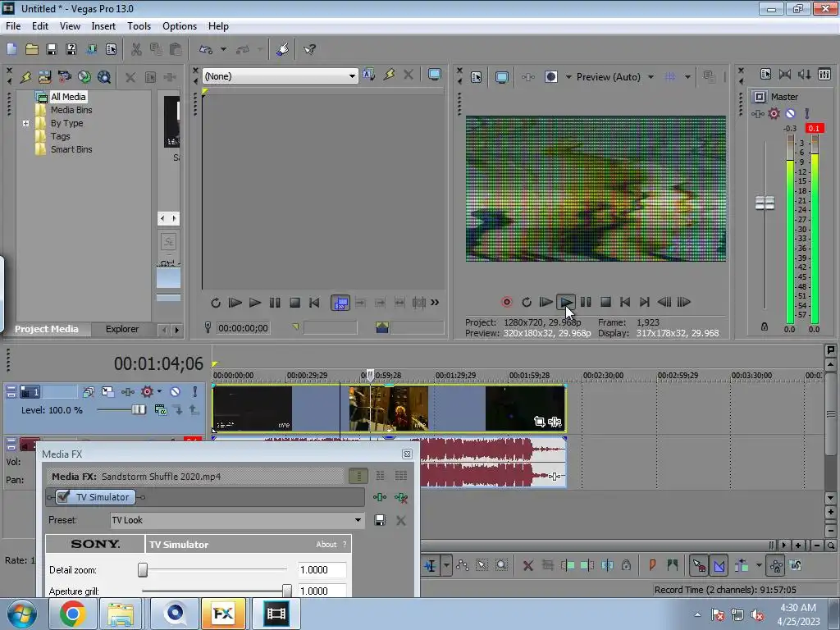Switch to the Project Media tab
This screenshot has width=840, height=630.
[47, 329]
